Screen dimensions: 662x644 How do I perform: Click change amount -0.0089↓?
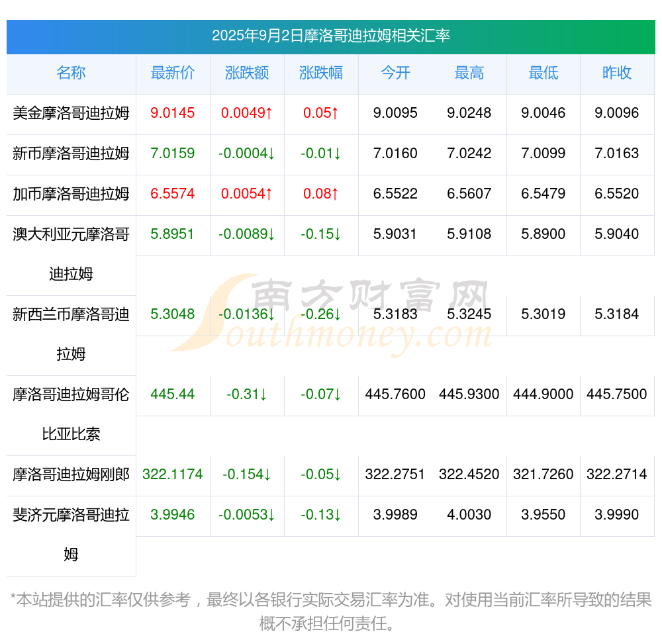coord(247,234)
